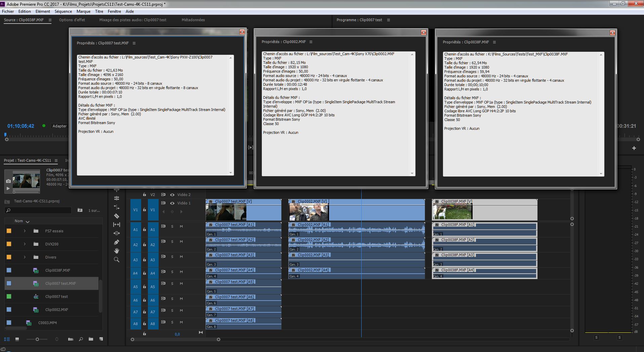Screen dimensions: 644x352
Task: Click the search-in-bin icon next to search field
Action: (80, 210)
